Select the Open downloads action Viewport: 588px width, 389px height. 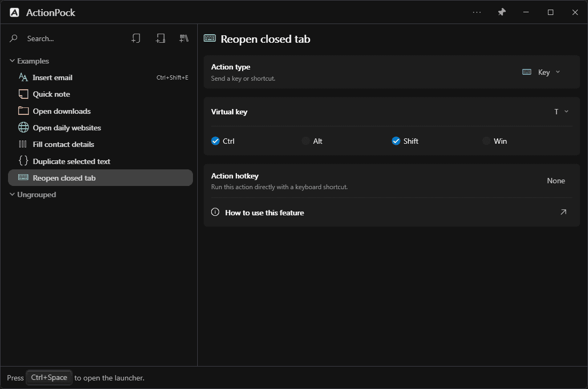100,111
